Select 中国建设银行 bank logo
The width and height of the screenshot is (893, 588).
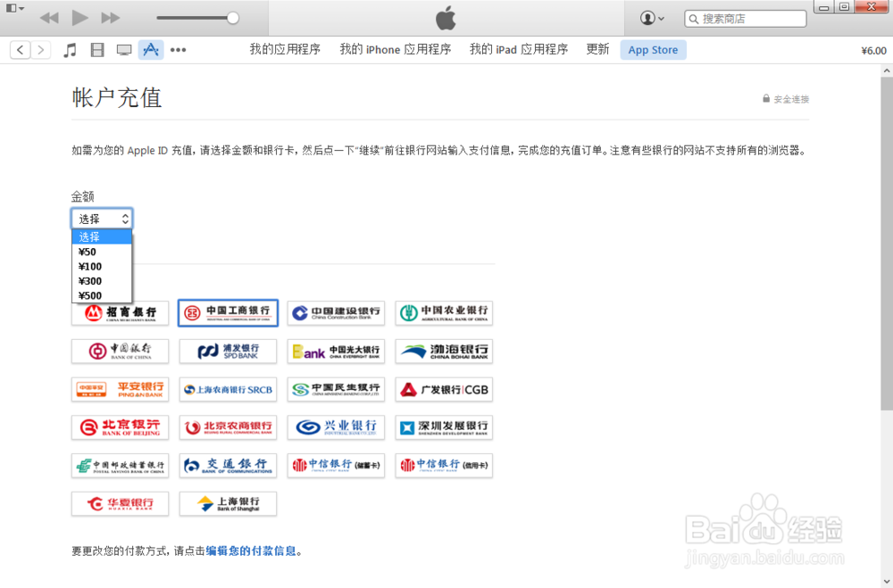(336, 313)
